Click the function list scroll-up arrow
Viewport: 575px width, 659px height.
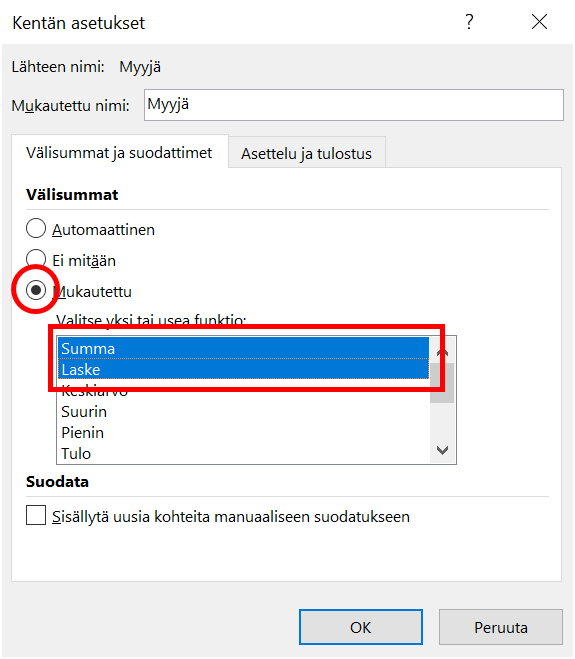(x=442, y=352)
